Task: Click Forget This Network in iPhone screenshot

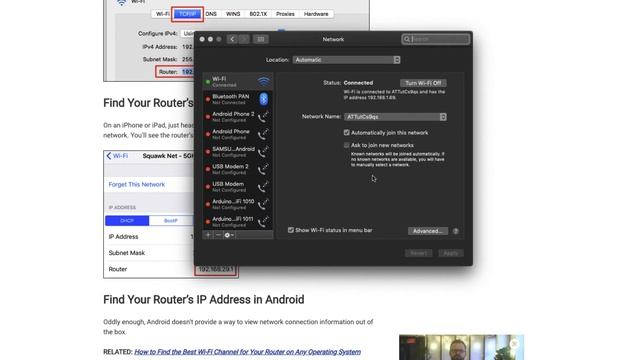Action: 137,184
